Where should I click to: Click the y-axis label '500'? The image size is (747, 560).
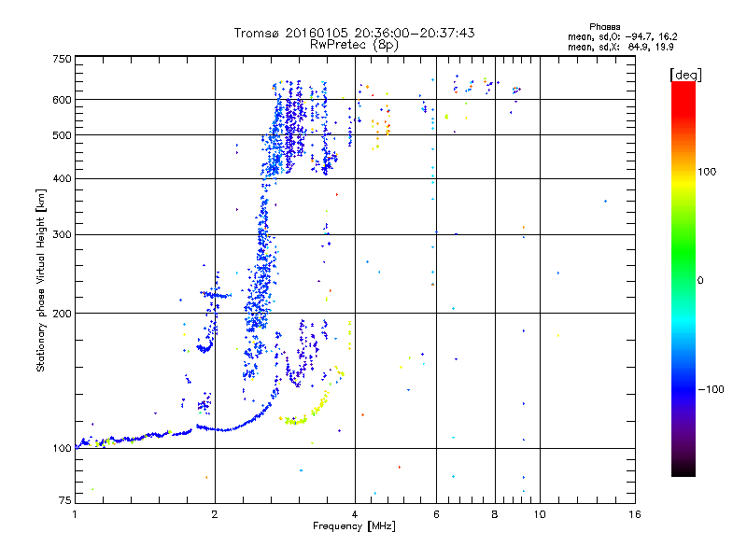click(x=62, y=135)
